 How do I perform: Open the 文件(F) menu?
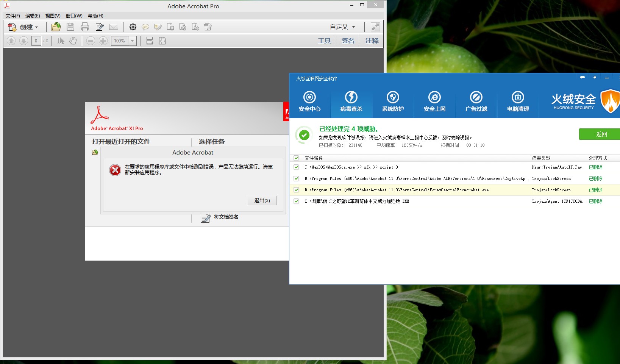click(x=13, y=16)
